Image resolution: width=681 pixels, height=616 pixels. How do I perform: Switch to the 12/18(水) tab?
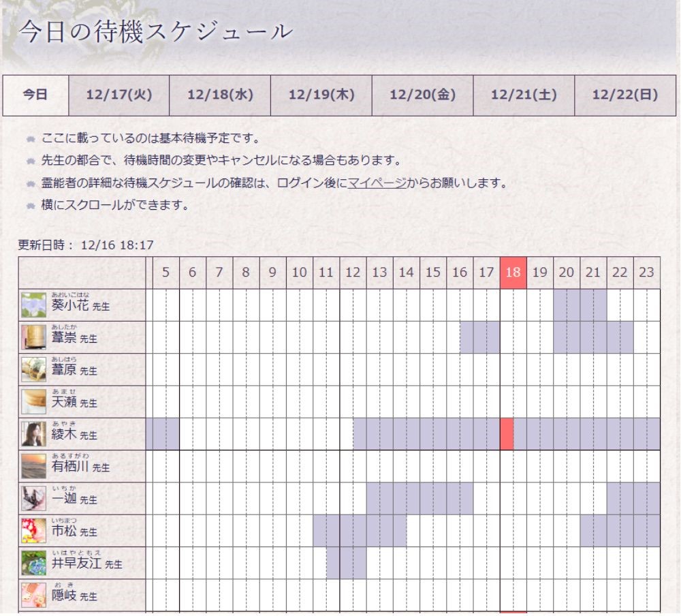pyautogui.click(x=220, y=95)
